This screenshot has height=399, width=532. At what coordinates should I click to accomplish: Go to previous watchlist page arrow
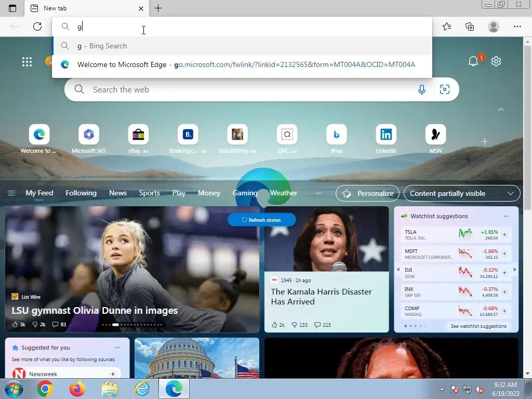(398, 270)
